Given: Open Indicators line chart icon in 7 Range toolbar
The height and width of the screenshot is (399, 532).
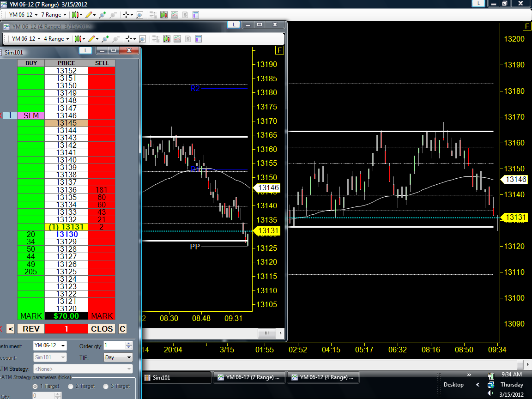Looking at the screenshot, I should (175, 15).
